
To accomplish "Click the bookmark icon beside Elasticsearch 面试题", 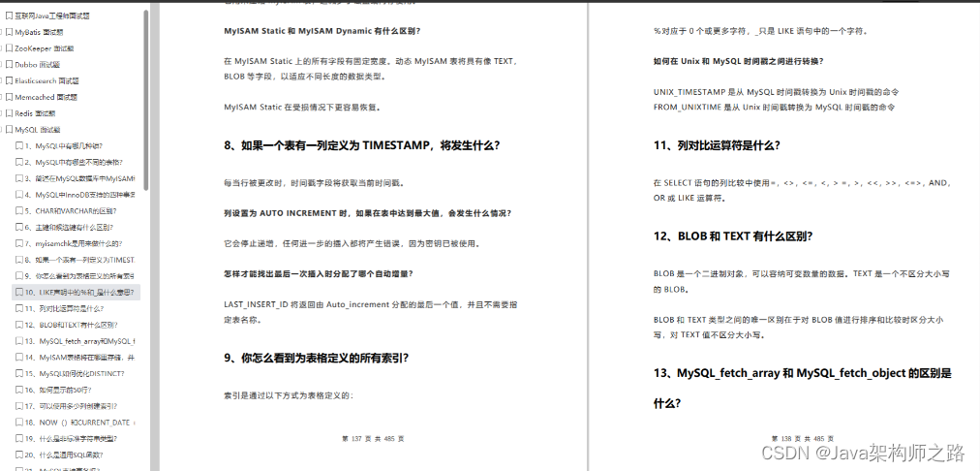I will click(9, 80).
